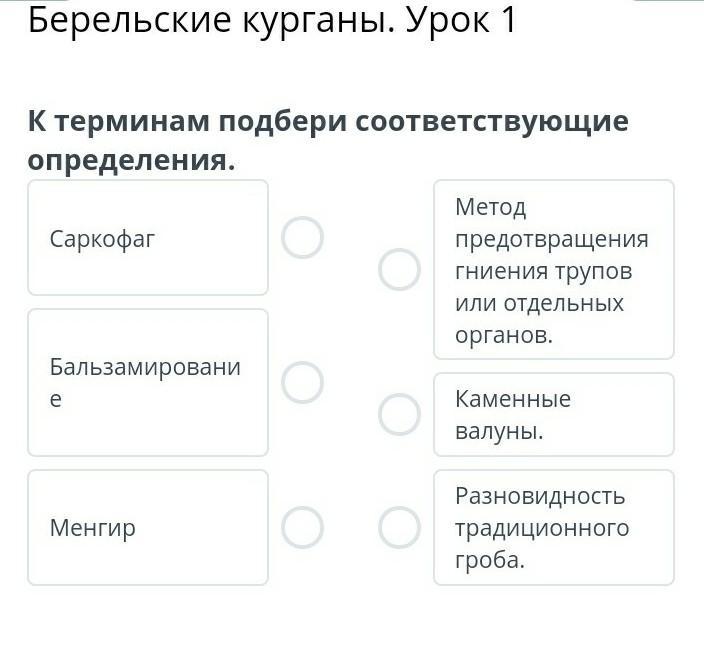704x651 pixels.
Task: Click the lesson title Берельские курганы. Урок 1
Action: point(272,20)
